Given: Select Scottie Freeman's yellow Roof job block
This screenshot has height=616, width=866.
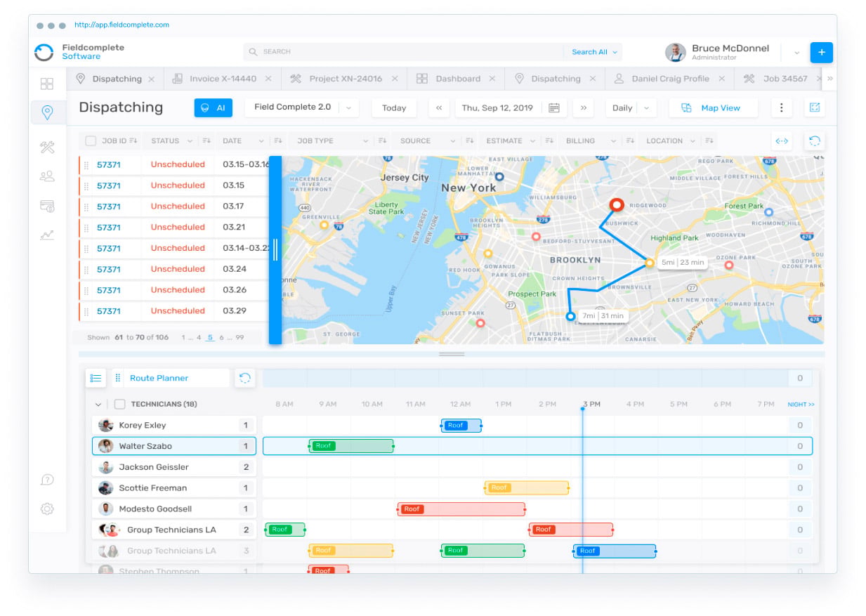Looking at the screenshot, I should [x=527, y=487].
